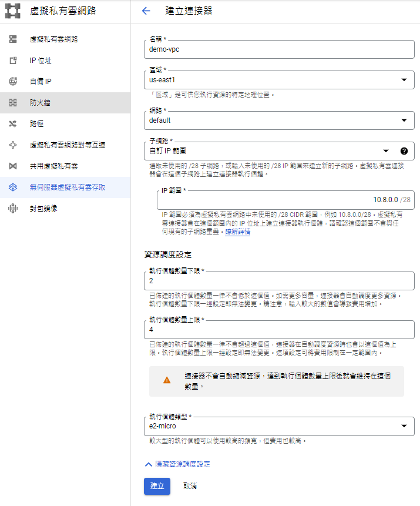Viewport: 420px width, 506px height.
Task: Click the 自備 IP globe icon
Action: pos(13,82)
